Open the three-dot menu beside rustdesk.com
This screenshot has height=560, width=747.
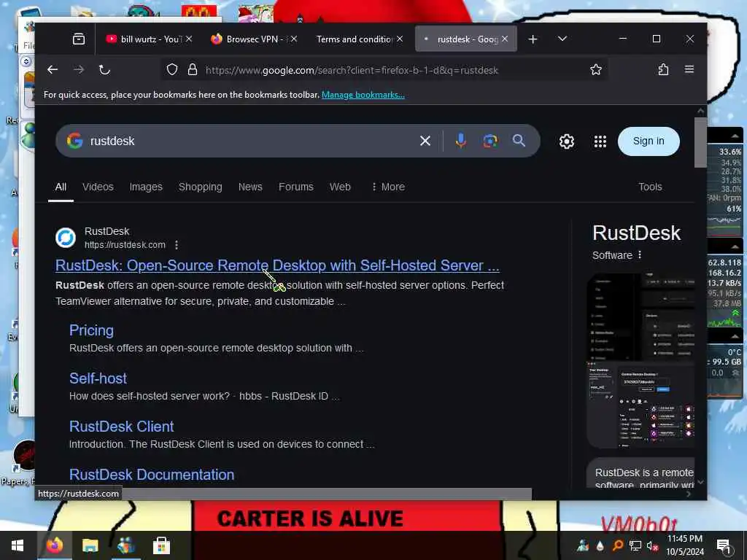pos(177,245)
